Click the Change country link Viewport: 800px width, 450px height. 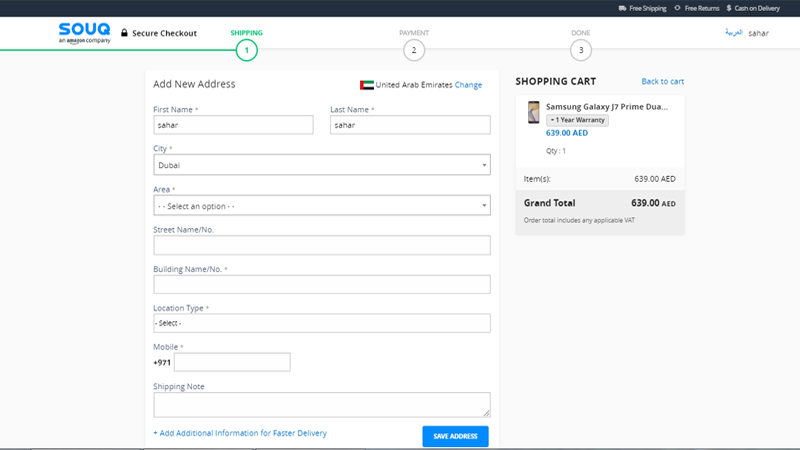[x=468, y=85]
